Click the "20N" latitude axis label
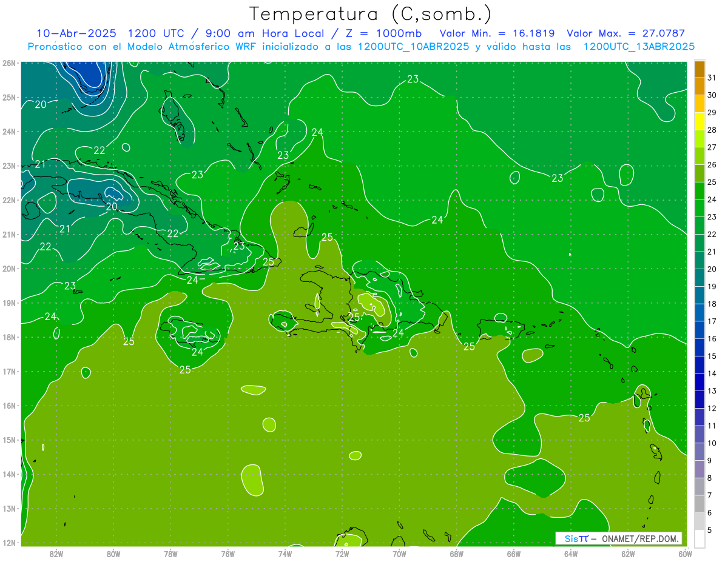This screenshot has width=728, height=562. (9, 269)
